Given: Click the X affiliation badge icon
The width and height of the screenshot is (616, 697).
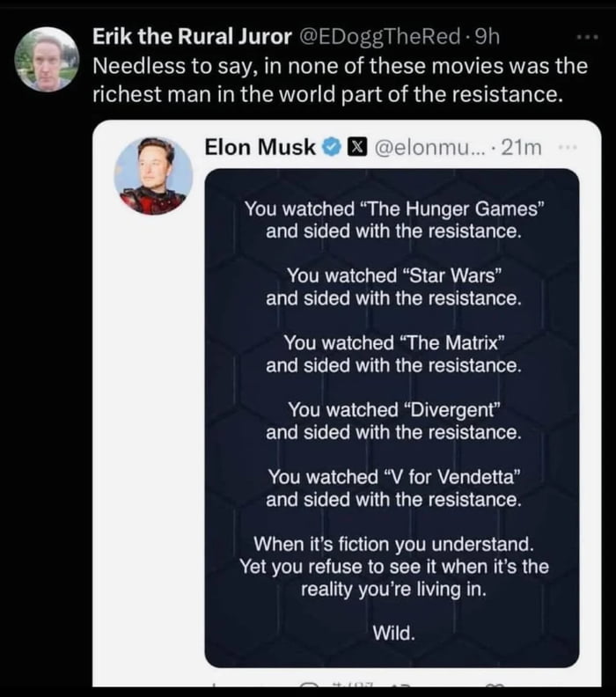Looking at the screenshot, I should 353,148.
